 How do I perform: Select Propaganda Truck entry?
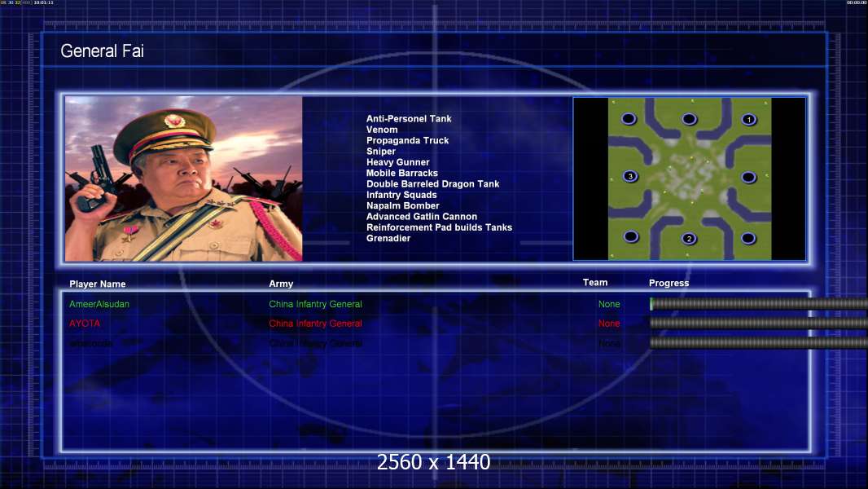(407, 141)
